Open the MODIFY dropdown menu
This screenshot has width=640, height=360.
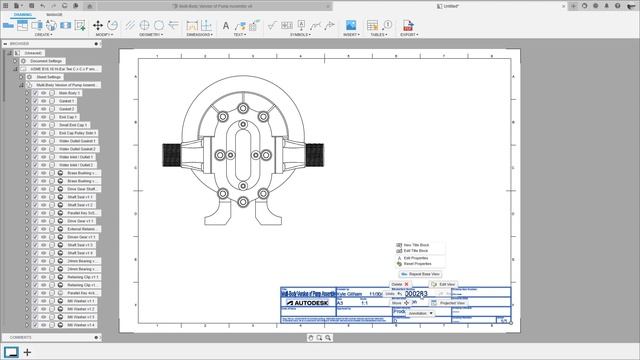pyautogui.click(x=104, y=35)
